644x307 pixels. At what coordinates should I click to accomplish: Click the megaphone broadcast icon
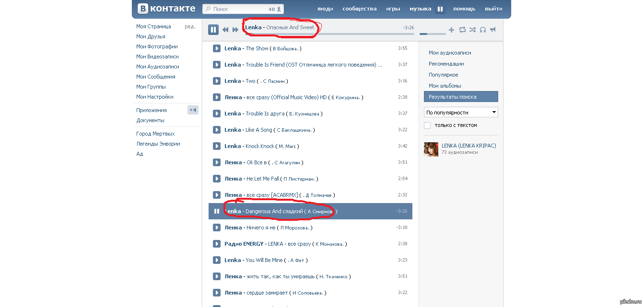point(493,30)
